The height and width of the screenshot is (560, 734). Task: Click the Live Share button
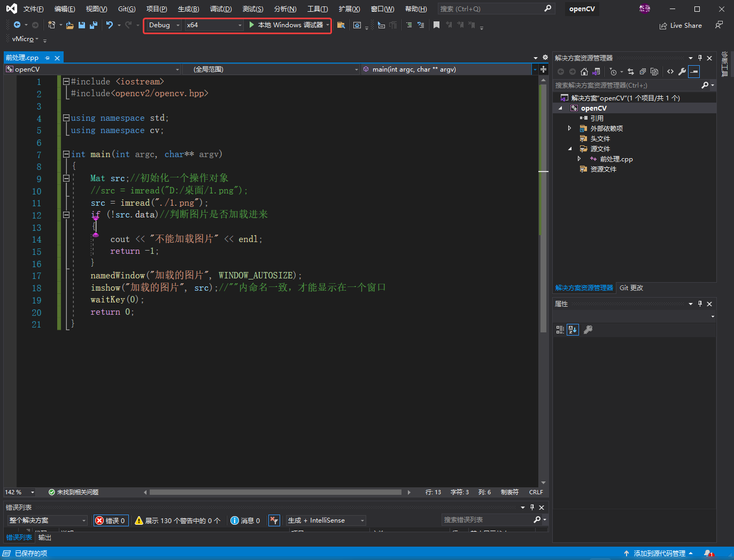click(680, 25)
